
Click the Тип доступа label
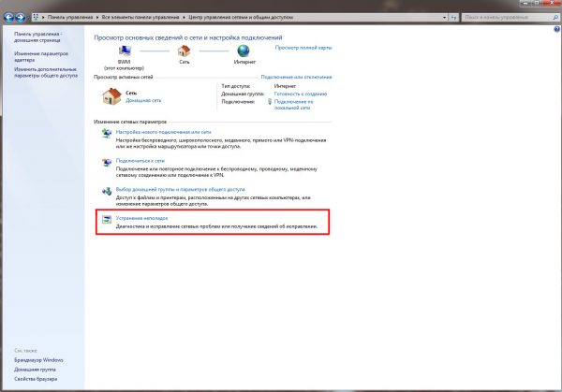click(x=236, y=86)
